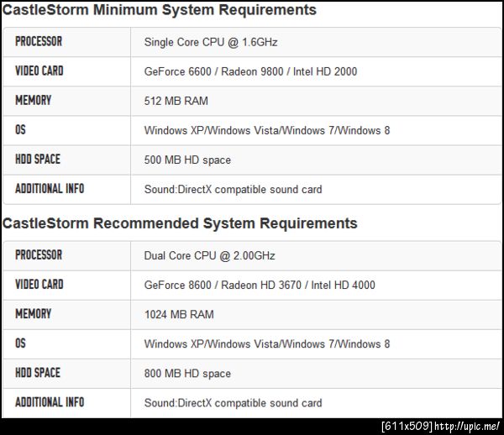504x435 pixels.
Task: Click the '1024 MB RAM' value
Action: [x=179, y=314]
